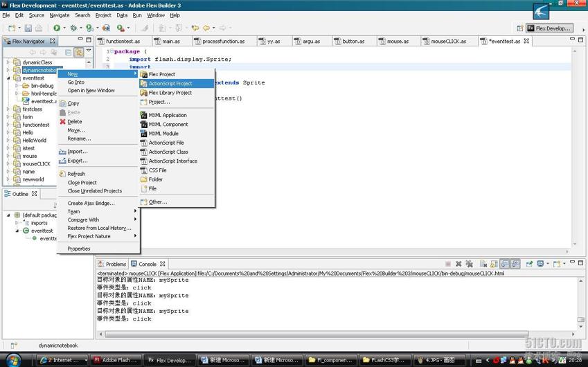Open dropdown arrow next to Debug icon
588x367 pixels.
tap(80, 28)
